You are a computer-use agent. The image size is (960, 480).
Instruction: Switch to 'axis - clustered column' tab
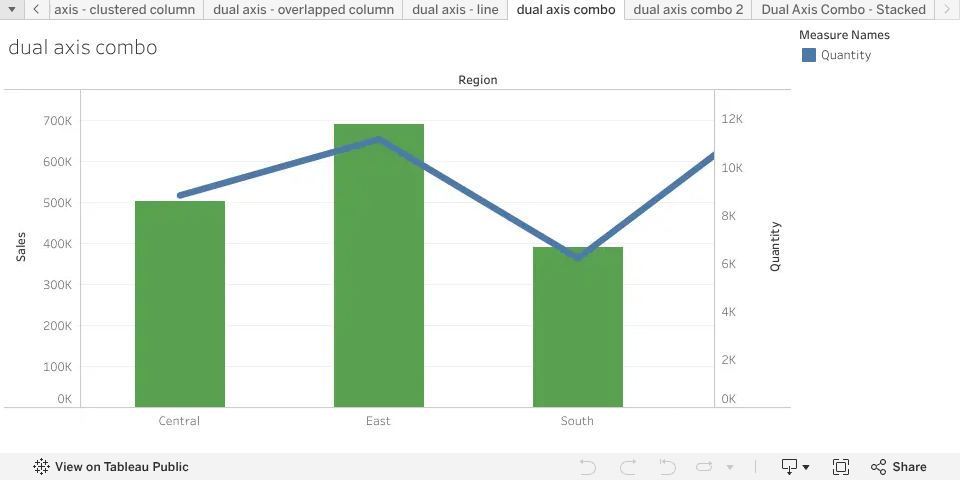pyautogui.click(x=125, y=9)
